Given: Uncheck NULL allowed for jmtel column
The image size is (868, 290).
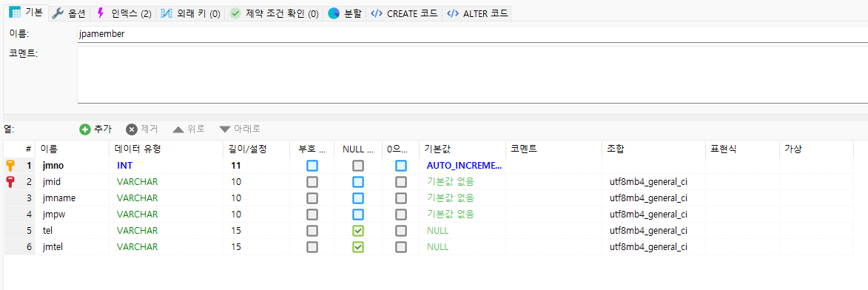Looking at the screenshot, I should (358, 247).
